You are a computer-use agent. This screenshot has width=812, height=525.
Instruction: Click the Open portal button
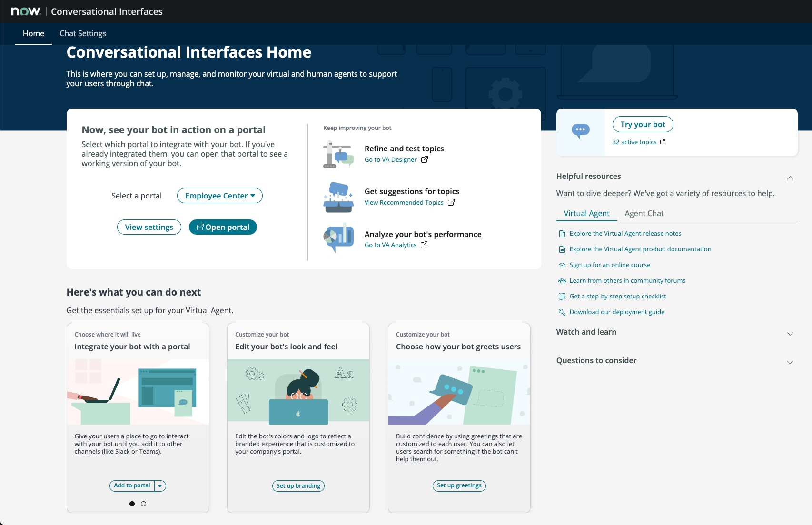(223, 227)
